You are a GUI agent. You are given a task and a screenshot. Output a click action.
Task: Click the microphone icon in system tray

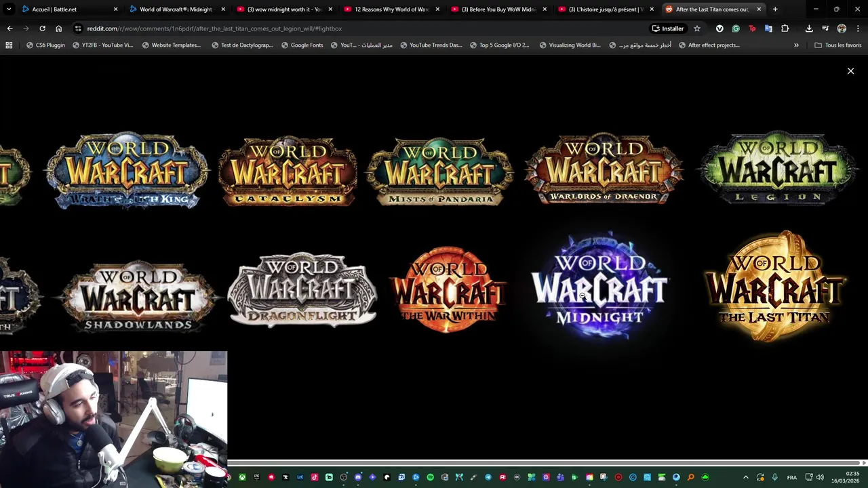click(x=774, y=477)
